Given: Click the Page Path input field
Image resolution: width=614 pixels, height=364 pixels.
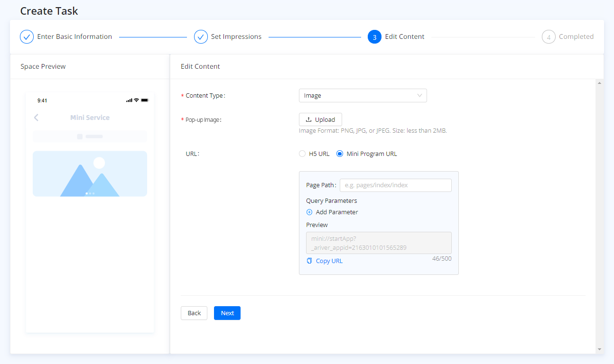Looking at the screenshot, I should point(395,185).
